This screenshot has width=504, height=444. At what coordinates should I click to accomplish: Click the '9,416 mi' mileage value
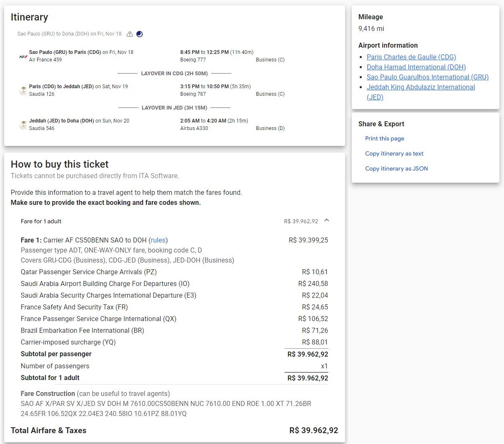pyautogui.click(x=371, y=28)
